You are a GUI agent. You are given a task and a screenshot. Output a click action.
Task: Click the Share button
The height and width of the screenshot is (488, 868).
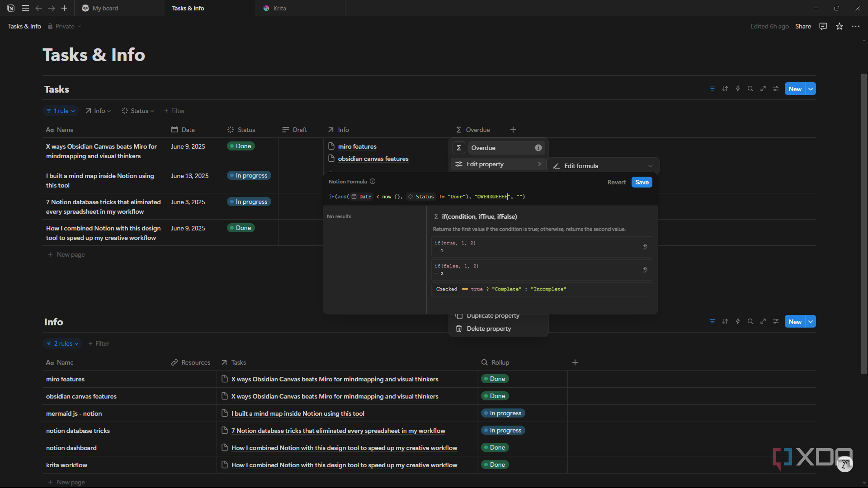coord(803,26)
